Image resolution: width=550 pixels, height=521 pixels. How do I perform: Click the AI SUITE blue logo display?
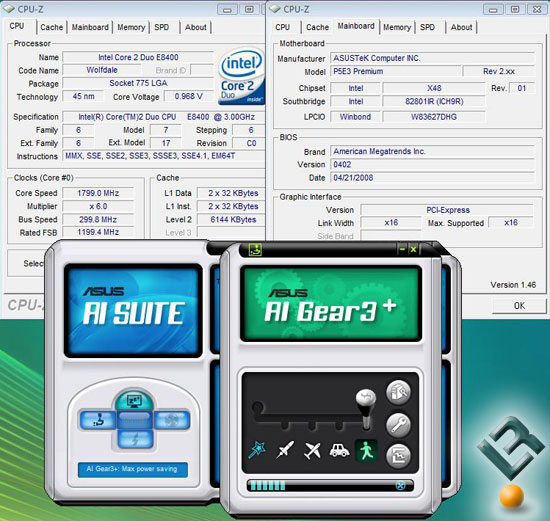[133, 311]
